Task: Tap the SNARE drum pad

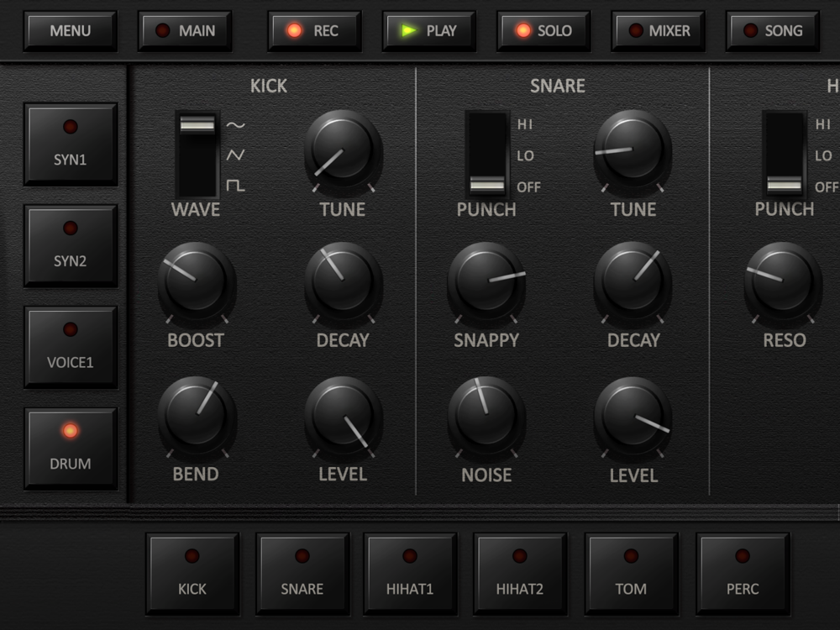Action: (302, 574)
